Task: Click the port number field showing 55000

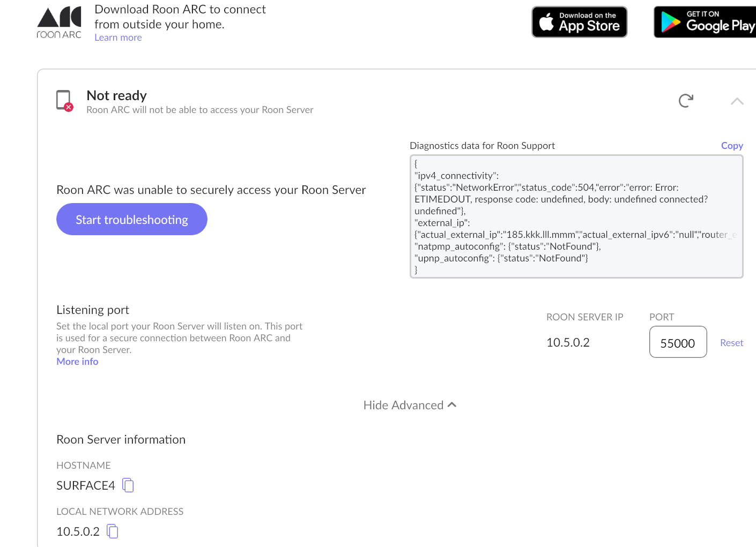Action: tap(678, 342)
